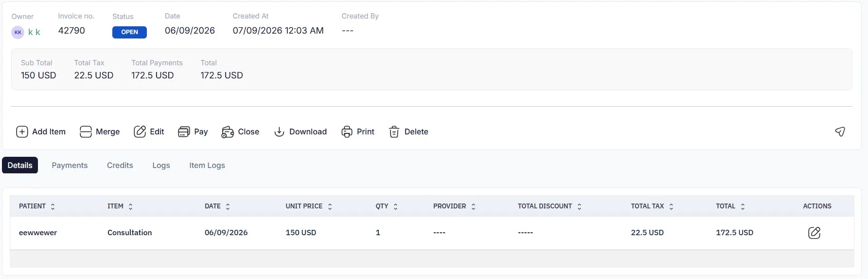Edit the Consultation row item
Screen dimensions: 868x279
coord(814,233)
